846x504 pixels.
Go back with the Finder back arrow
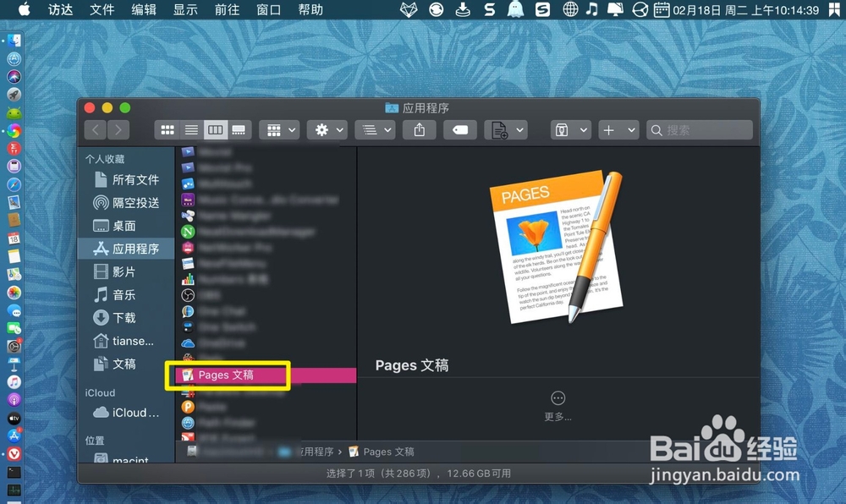96,130
